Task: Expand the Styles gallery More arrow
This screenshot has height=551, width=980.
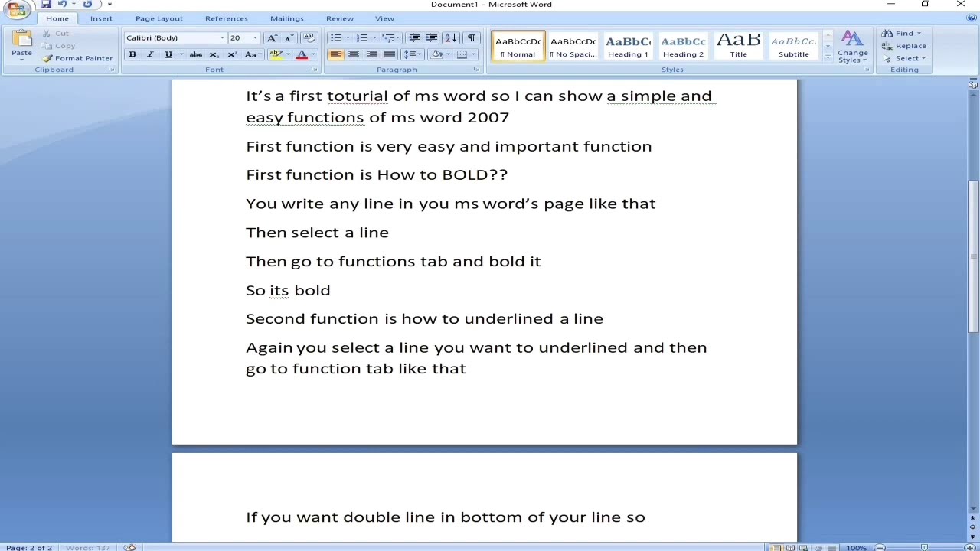Action: click(x=828, y=57)
